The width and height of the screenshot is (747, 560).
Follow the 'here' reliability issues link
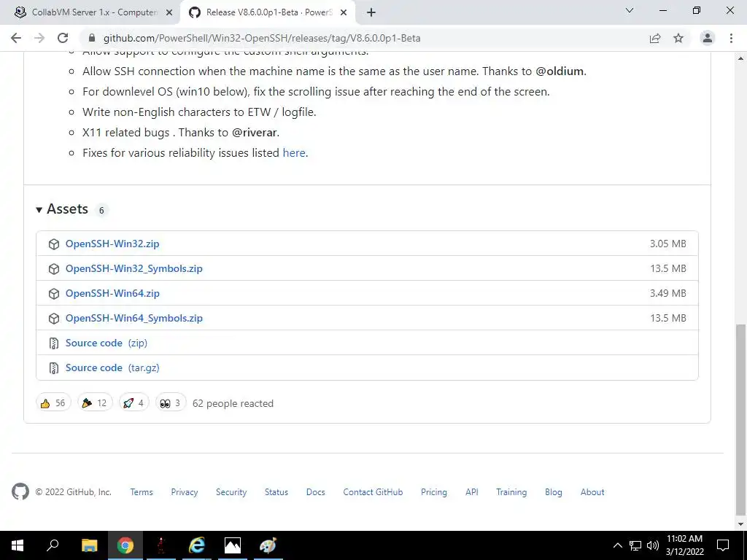294,153
